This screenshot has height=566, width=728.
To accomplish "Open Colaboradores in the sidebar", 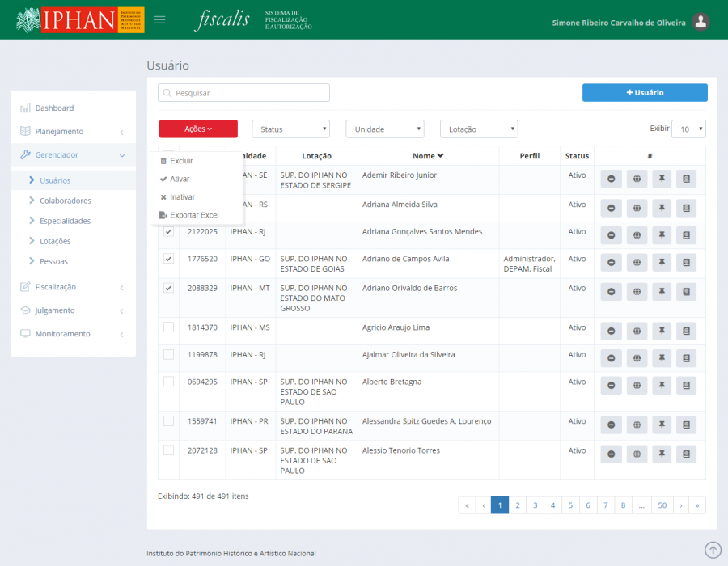I will [x=65, y=201].
